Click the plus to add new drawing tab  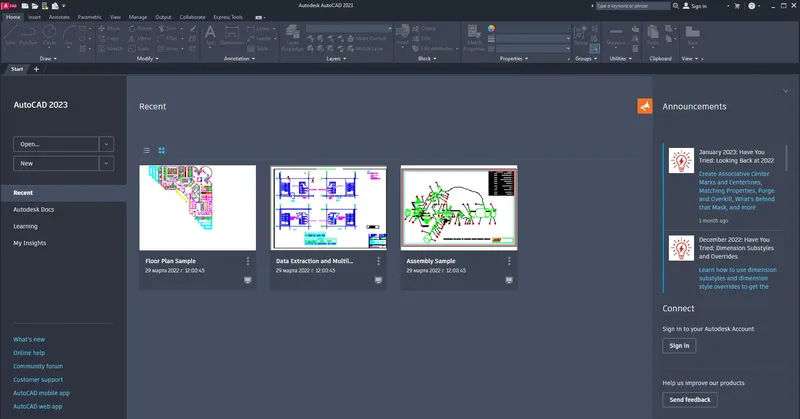(x=36, y=69)
